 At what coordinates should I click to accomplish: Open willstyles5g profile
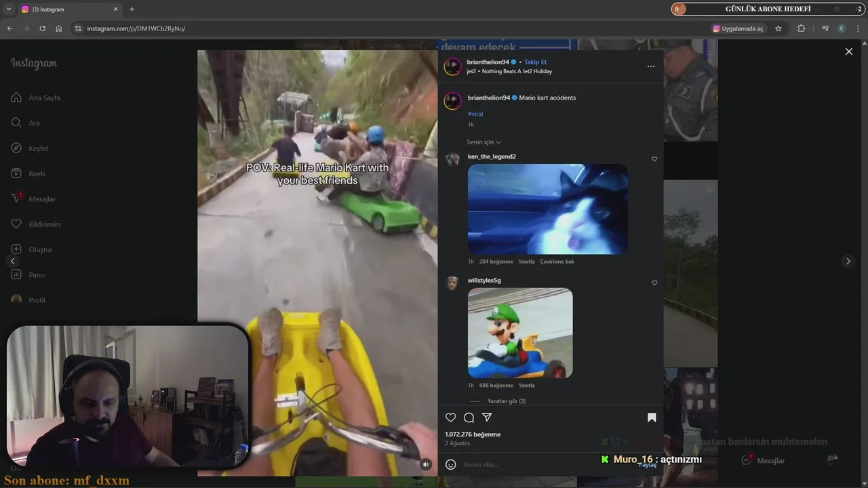[x=484, y=280]
